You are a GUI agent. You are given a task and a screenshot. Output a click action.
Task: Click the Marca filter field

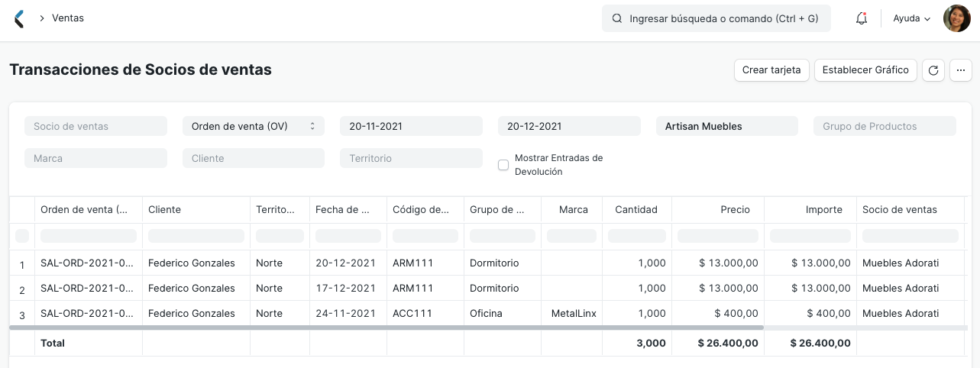(95, 158)
